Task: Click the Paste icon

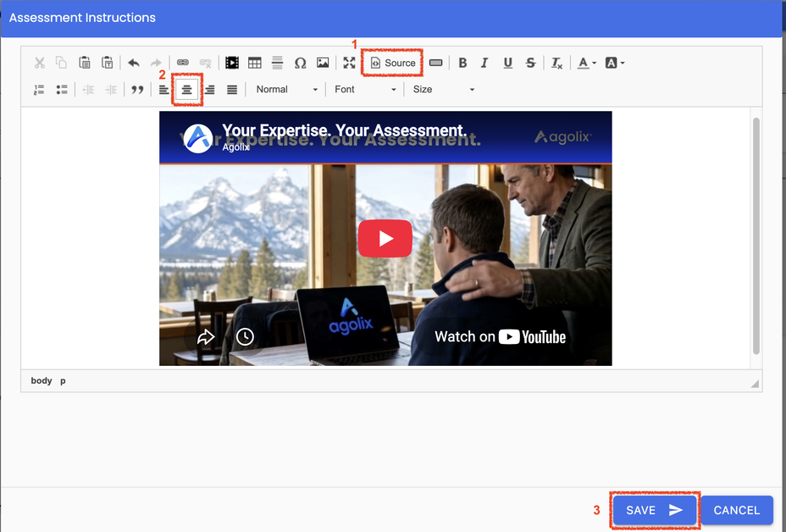Action: 84,63
